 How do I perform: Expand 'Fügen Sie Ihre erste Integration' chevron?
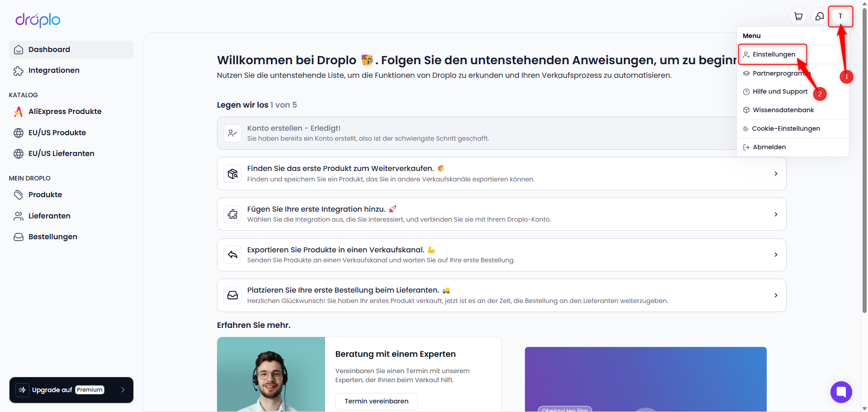click(x=776, y=214)
